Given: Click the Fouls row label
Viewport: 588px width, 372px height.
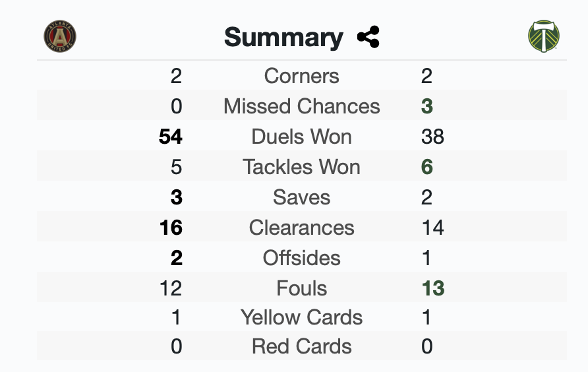Looking at the screenshot, I should point(302,288).
